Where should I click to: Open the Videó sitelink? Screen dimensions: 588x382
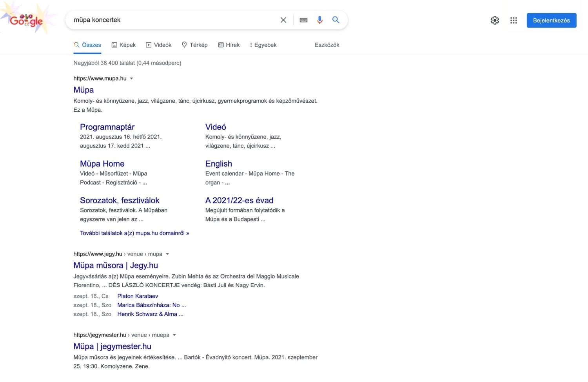click(216, 127)
